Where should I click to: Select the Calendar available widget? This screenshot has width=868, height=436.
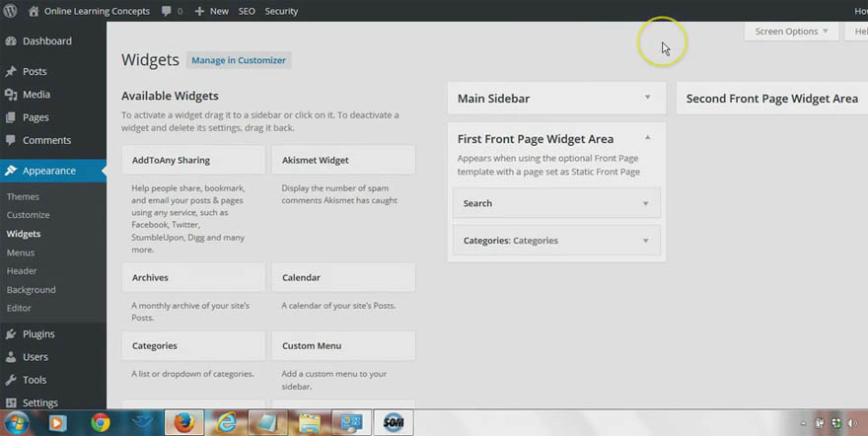pyautogui.click(x=343, y=277)
